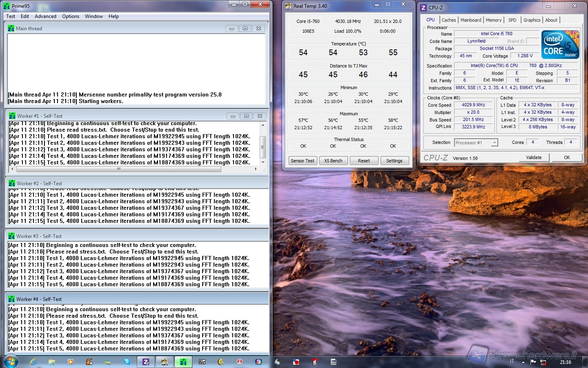Switch to the Memory tab in CPU-Z
This screenshot has width=588, height=368.
493,20
